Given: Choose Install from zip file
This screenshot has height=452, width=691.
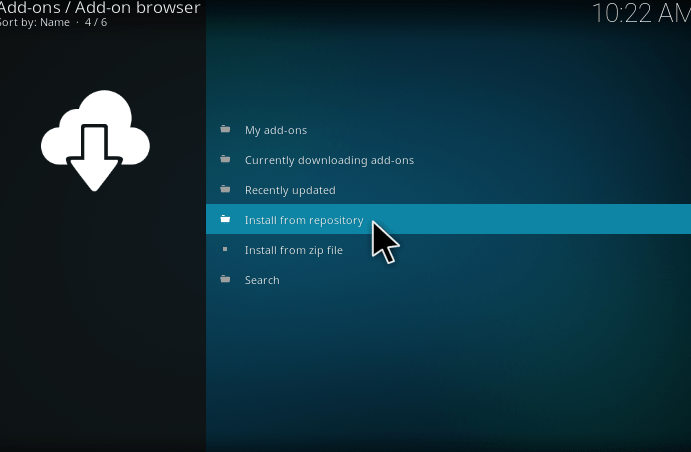Looking at the screenshot, I should coord(448,250).
